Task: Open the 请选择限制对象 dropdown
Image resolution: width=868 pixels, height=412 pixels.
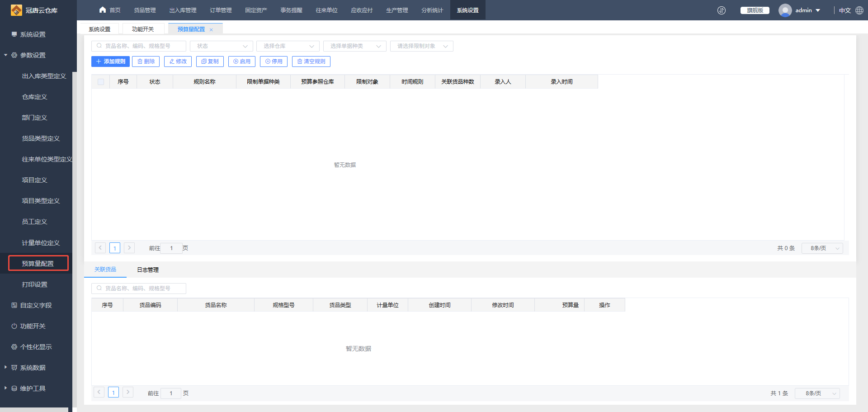Action: pyautogui.click(x=422, y=46)
